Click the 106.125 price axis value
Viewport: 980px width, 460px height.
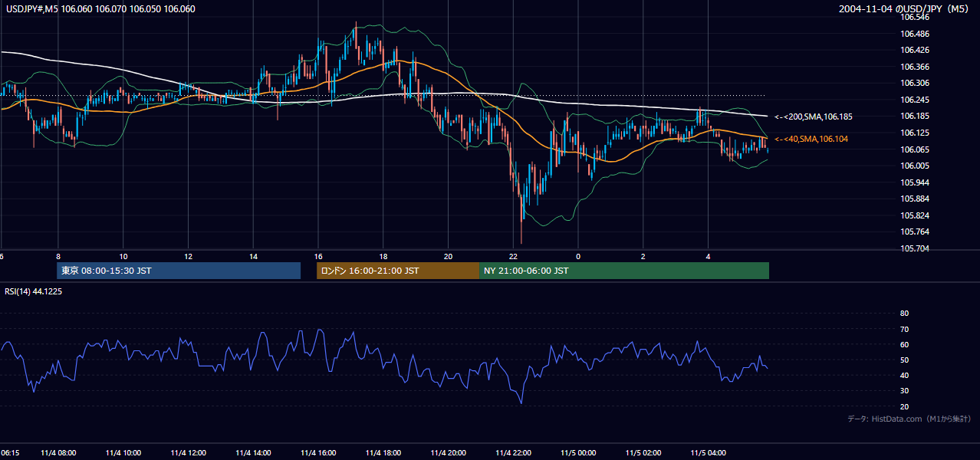coord(916,133)
